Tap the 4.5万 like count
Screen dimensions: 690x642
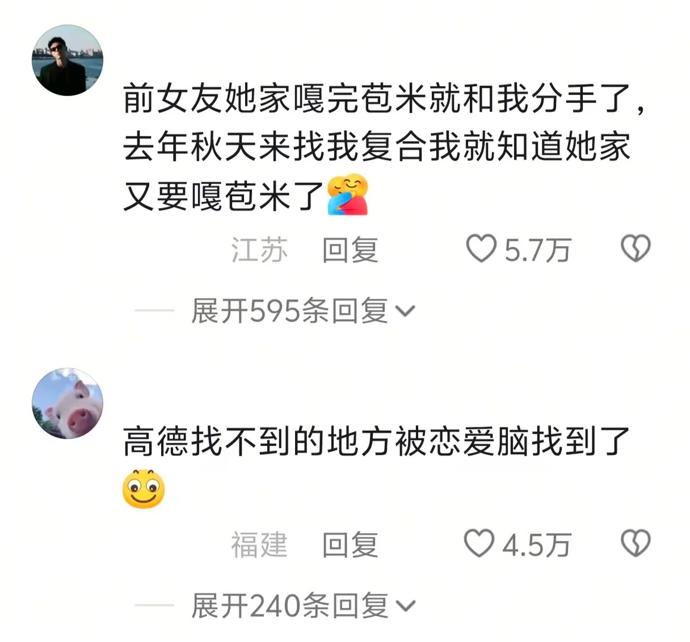536,545
